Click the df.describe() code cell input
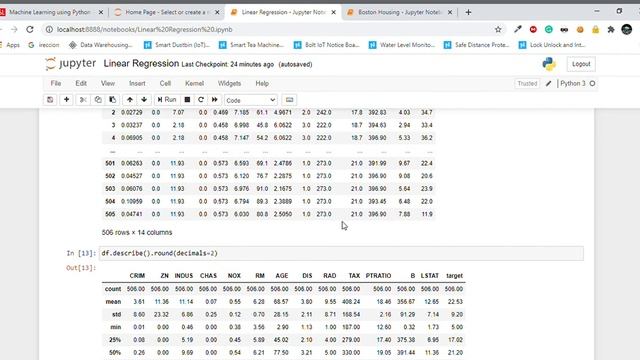Screen dimensions: 640x360 (x=341, y=253)
